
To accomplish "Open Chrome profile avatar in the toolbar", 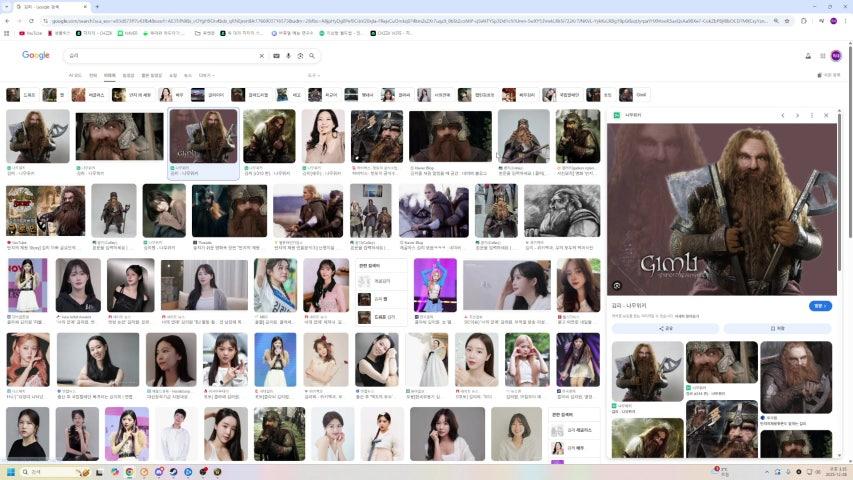I will (x=833, y=21).
